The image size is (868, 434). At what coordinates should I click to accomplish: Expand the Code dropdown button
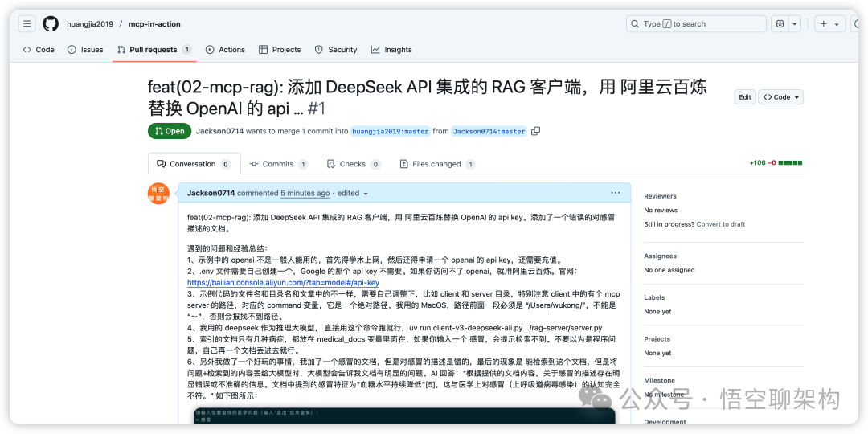(x=780, y=97)
